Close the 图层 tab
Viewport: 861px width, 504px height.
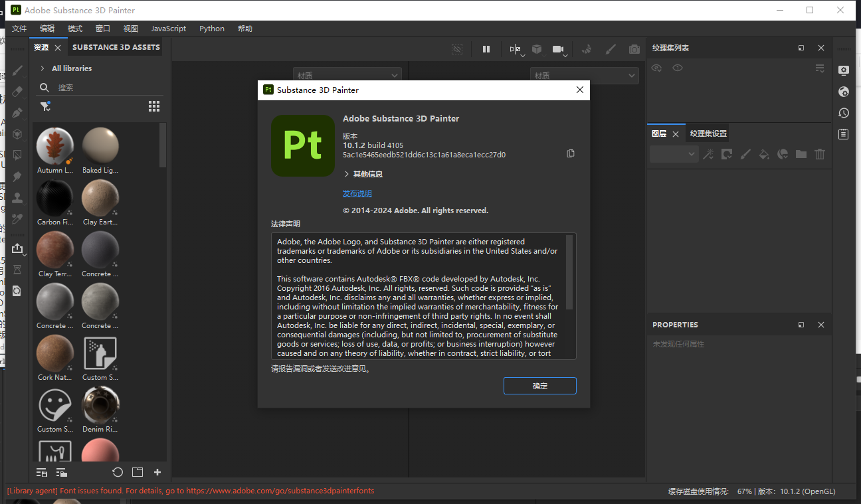click(676, 133)
